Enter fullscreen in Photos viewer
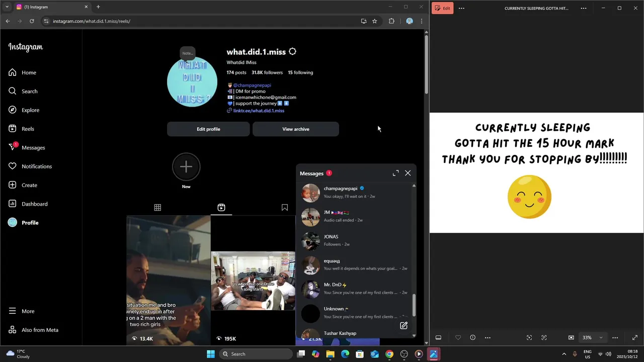Image resolution: width=644 pixels, height=362 pixels. [635, 337]
